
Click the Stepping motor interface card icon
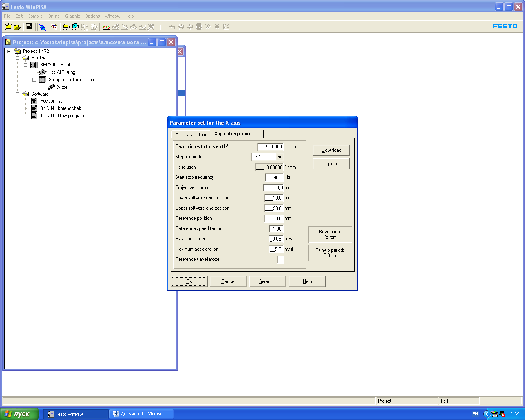pyautogui.click(x=43, y=80)
